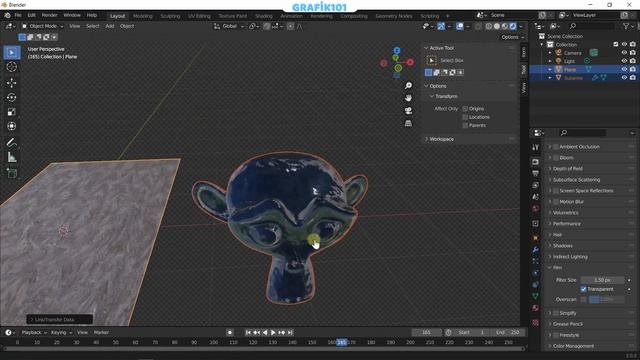The width and height of the screenshot is (640, 360).
Task: Open the Material properties tab icon
Action: [x=536, y=308]
